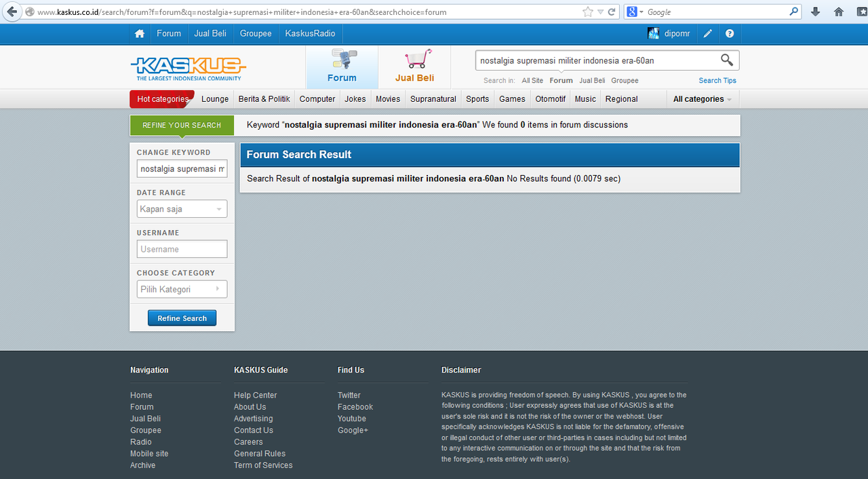Click the KASKUS logo
The height and width of the screenshot is (479, 868).
pos(188,69)
